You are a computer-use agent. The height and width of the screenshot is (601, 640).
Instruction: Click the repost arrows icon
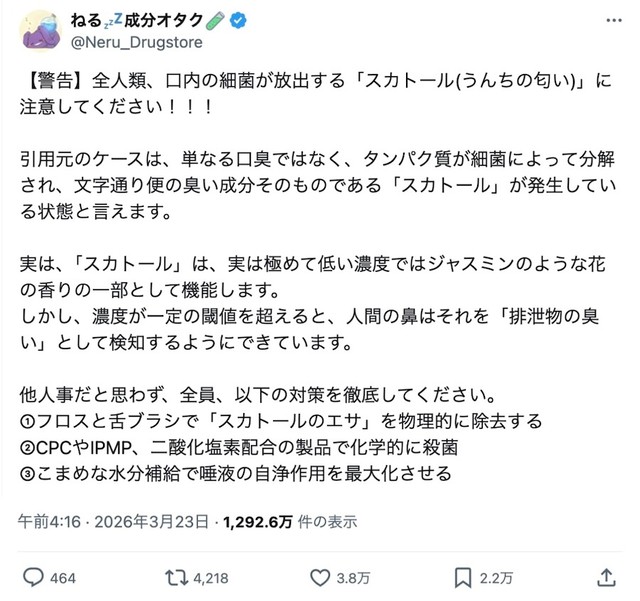coord(177,577)
